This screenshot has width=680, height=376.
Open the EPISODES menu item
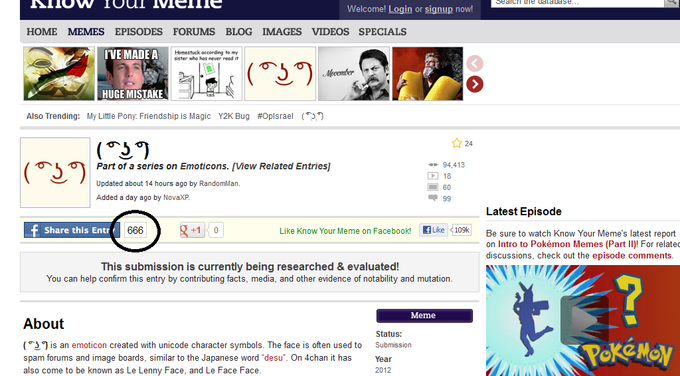(x=138, y=32)
